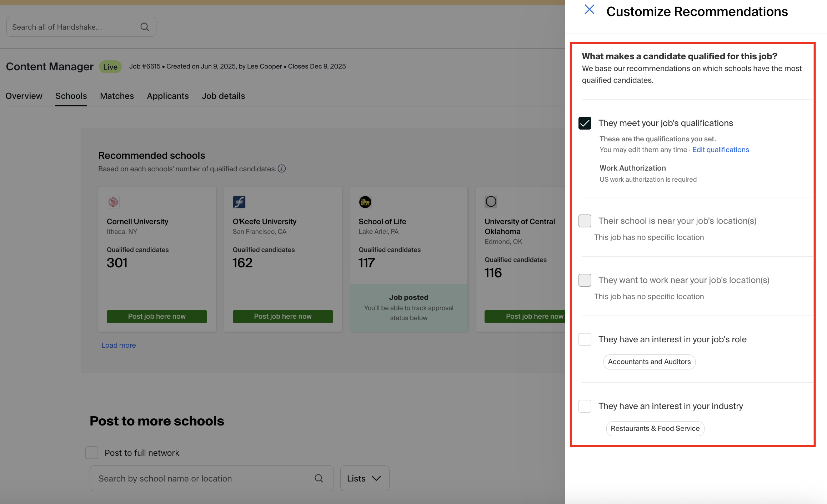
Task: Select the Schools tab
Action: click(71, 96)
